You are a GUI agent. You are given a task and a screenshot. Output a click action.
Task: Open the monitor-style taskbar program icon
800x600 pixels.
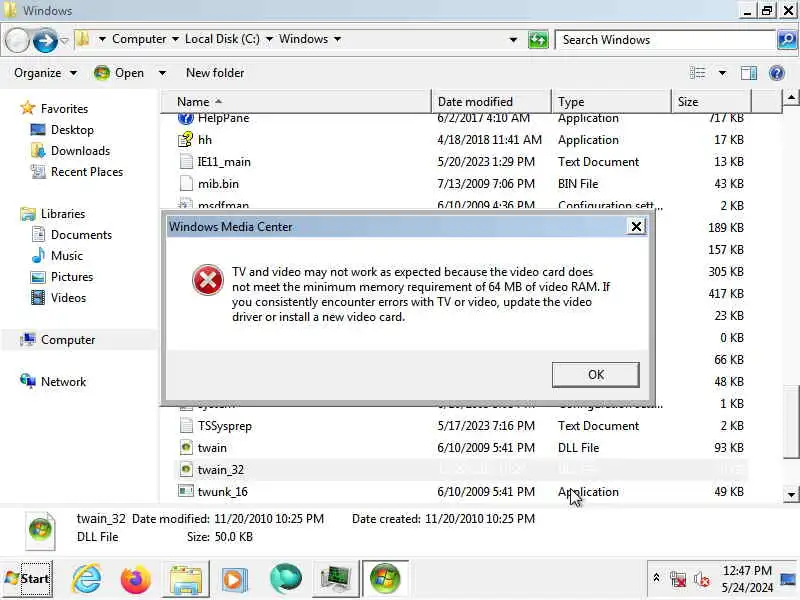pos(335,579)
